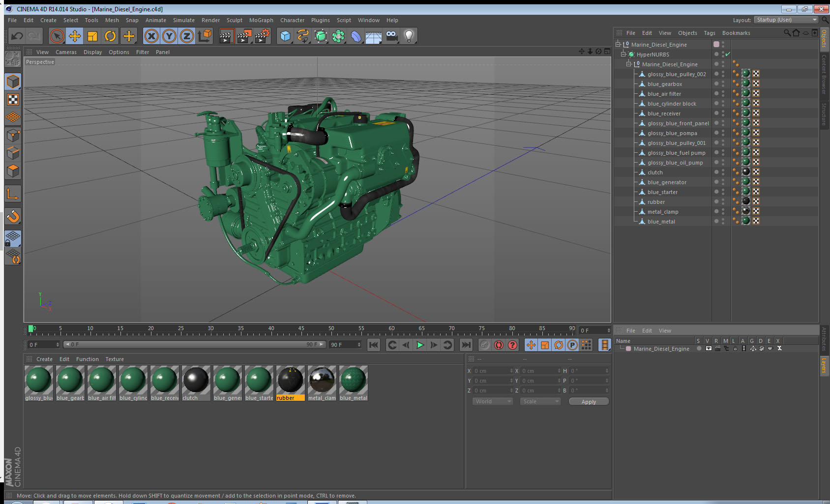Go to start of animation

(x=374, y=345)
